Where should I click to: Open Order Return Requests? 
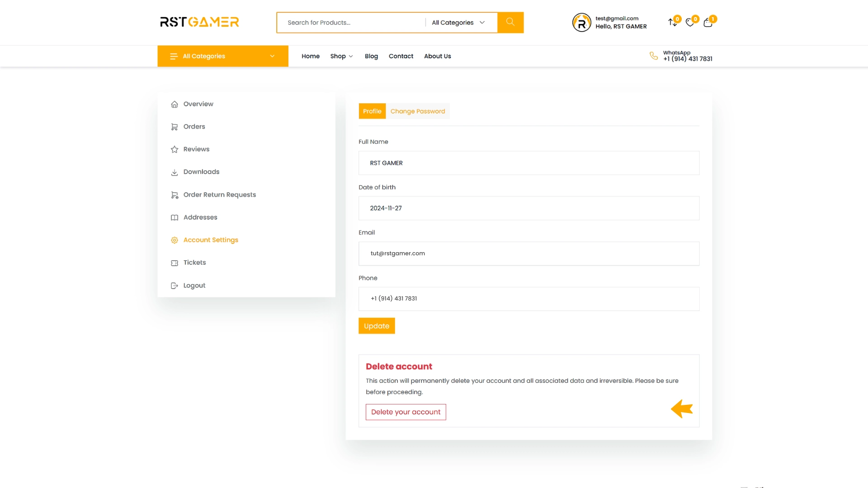(x=220, y=195)
